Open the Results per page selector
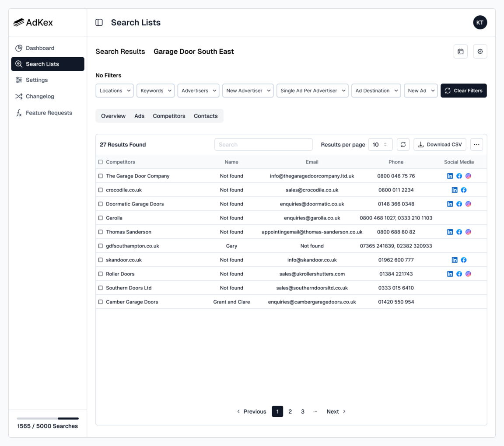 pyautogui.click(x=380, y=144)
